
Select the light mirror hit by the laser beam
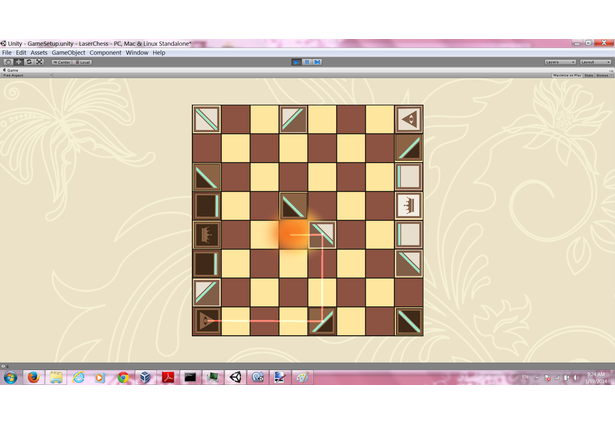[322, 235]
